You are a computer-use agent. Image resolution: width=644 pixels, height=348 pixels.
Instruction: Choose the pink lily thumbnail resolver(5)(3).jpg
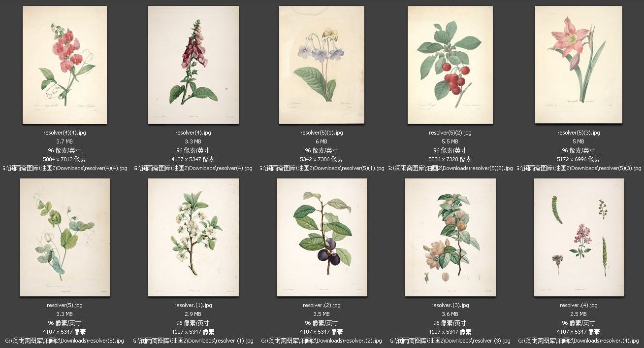579,65
